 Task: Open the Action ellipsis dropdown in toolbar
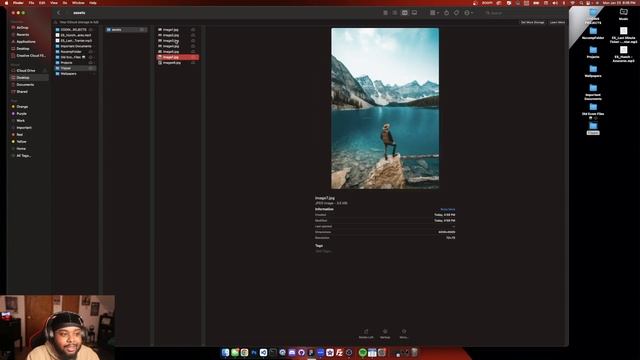(469, 13)
